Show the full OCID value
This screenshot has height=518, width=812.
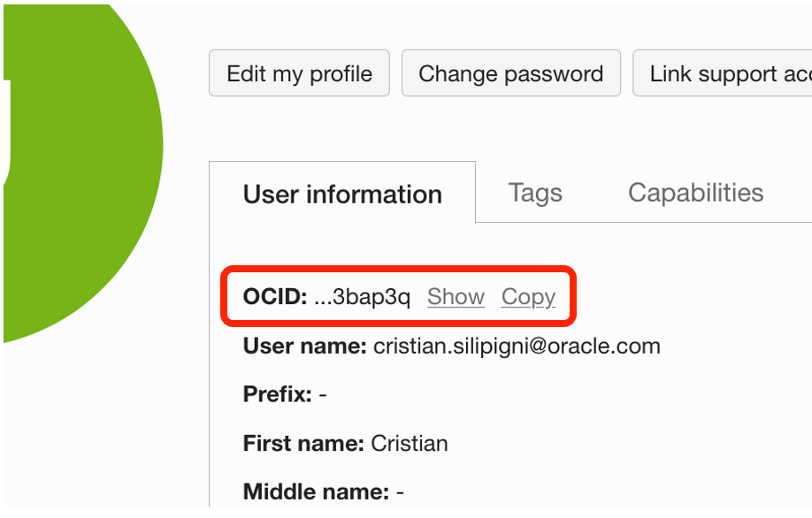coord(456,297)
